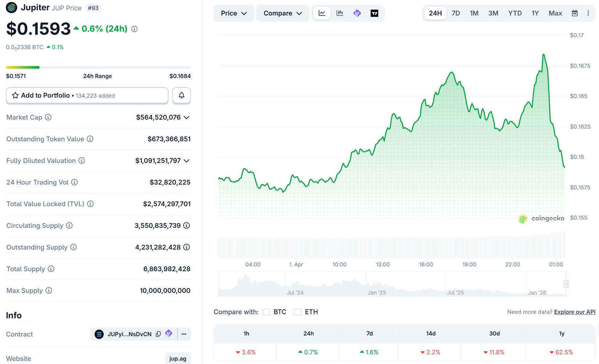Open more contract options with ellipsis

click(184, 334)
